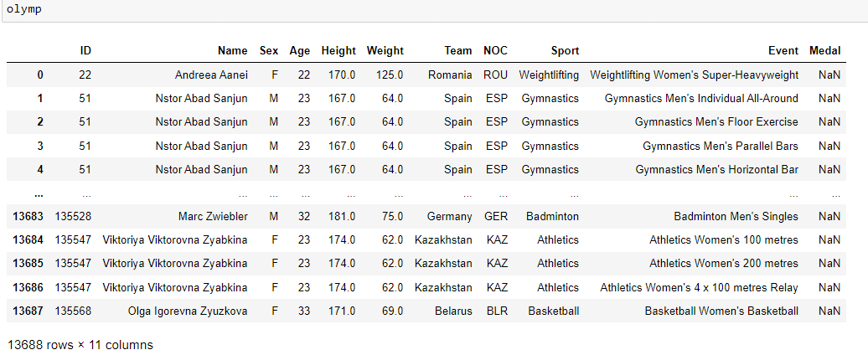This screenshot has height=355, width=868.
Task: Click the ID column header
Action: (x=85, y=51)
